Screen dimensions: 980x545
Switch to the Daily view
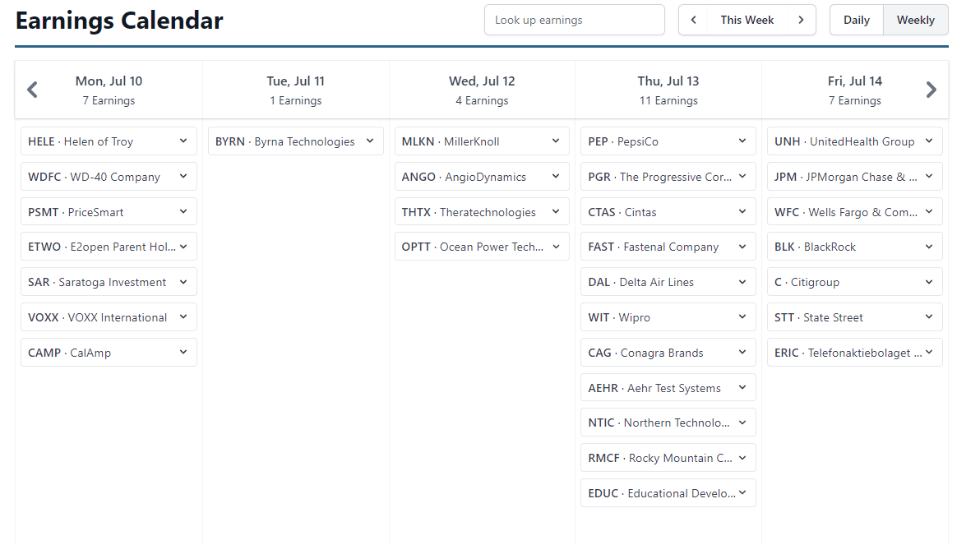click(856, 20)
